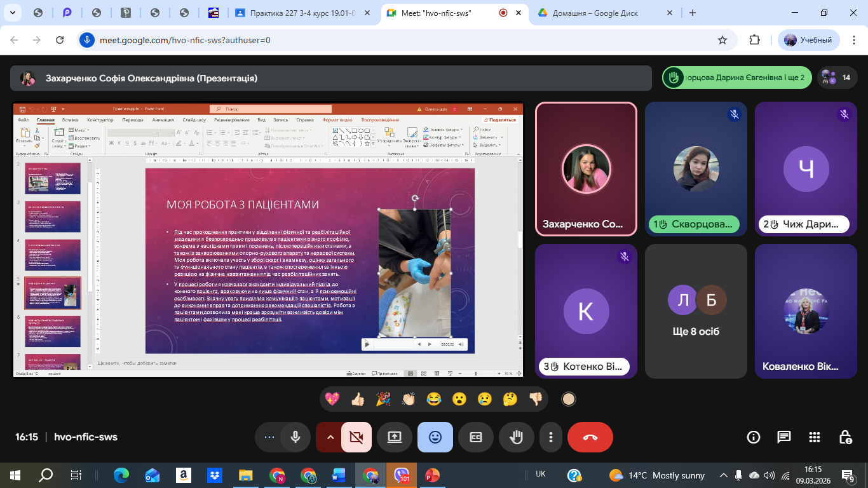The height and width of the screenshot is (488, 868).
Task: Click the present screen icon
Action: (x=395, y=437)
